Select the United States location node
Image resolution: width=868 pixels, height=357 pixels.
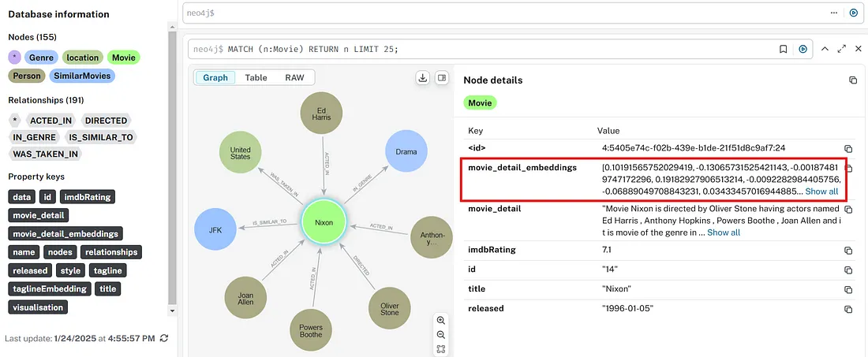click(x=240, y=153)
